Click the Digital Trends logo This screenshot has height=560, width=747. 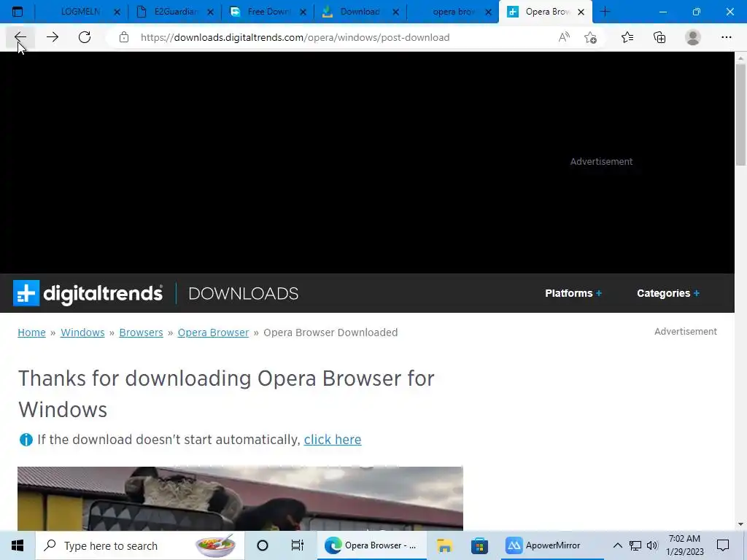click(88, 293)
